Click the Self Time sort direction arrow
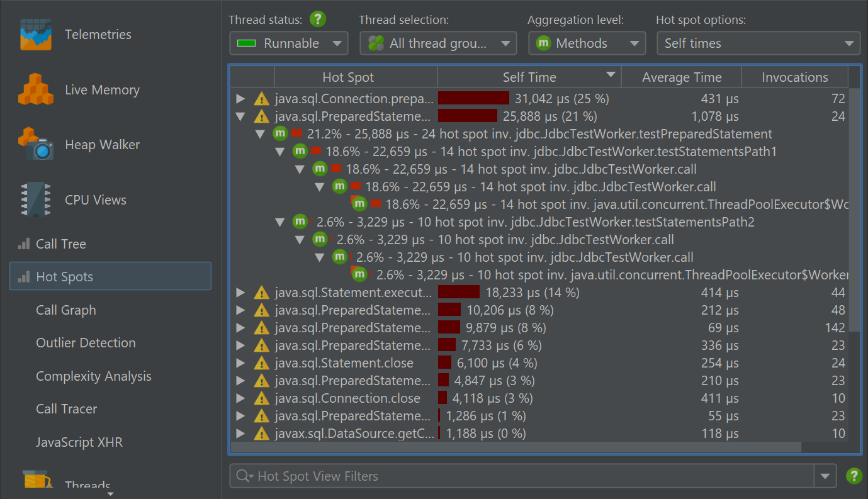 point(610,76)
